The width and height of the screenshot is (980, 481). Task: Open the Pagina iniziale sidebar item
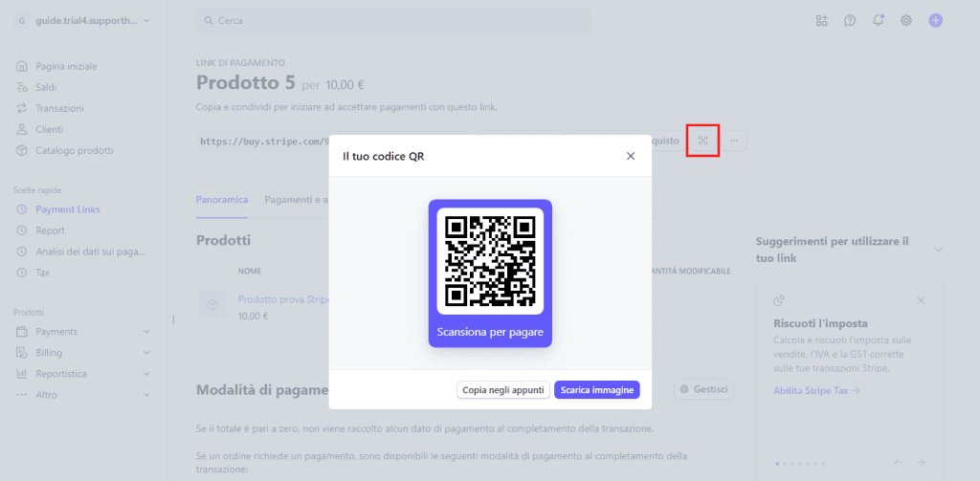(x=66, y=66)
